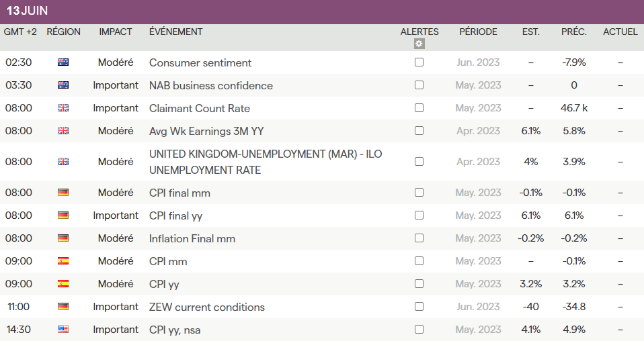Screen dimensions: 644x341
Task: Click Australian flag beside NAB business confidence
Action: pos(63,85)
